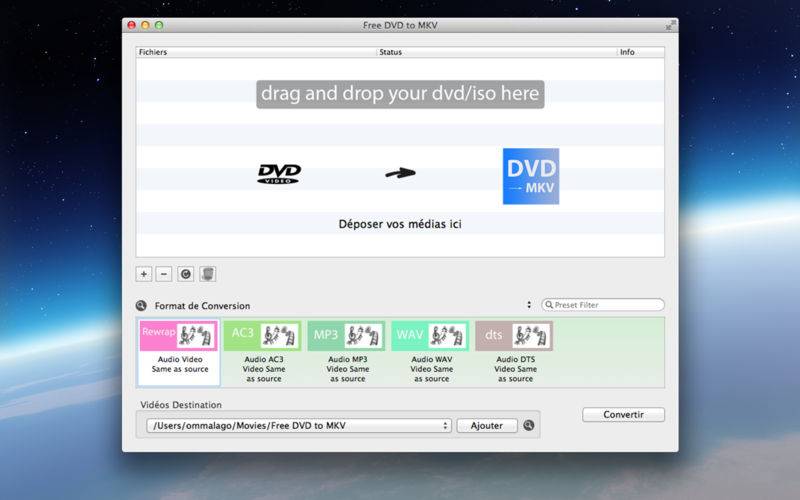Click the Déposer vos médias ici text
Image resolution: width=800 pixels, height=500 pixels.
(400, 224)
